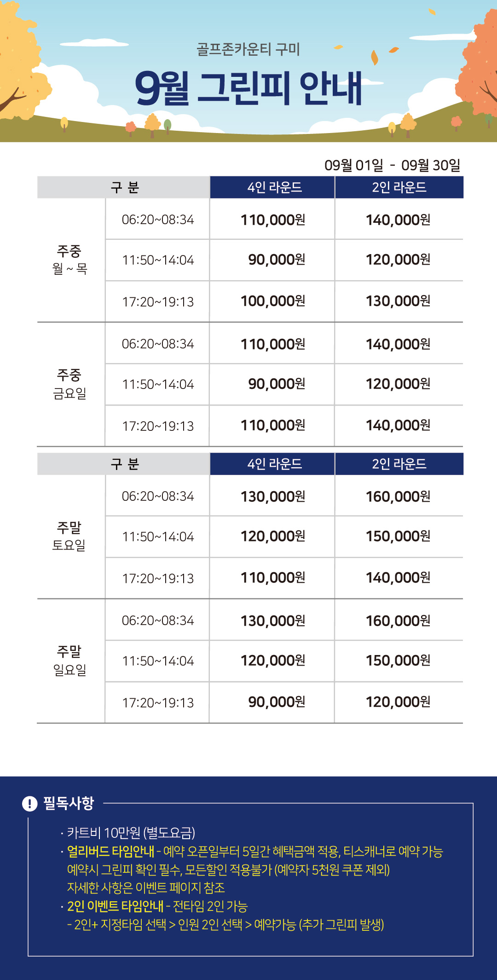Click the 130,000원 two-player price in 월~목 section
Image resolution: width=497 pixels, height=980 pixels.
[x=398, y=302]
